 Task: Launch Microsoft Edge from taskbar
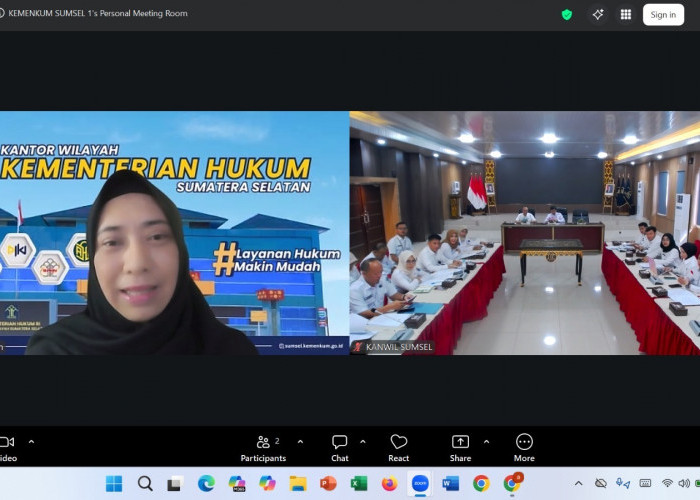coord(206,483)
